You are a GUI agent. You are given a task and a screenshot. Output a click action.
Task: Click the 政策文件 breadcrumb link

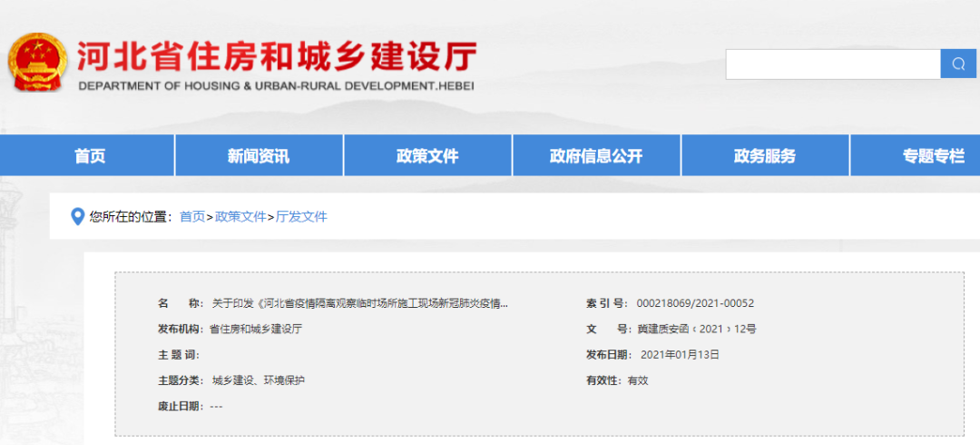pos(240,217)
